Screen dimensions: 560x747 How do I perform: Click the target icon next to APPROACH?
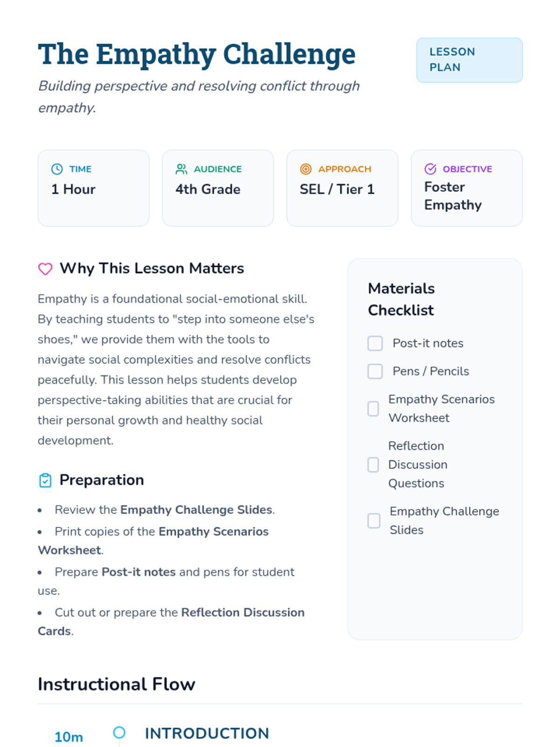coord(306,169)
